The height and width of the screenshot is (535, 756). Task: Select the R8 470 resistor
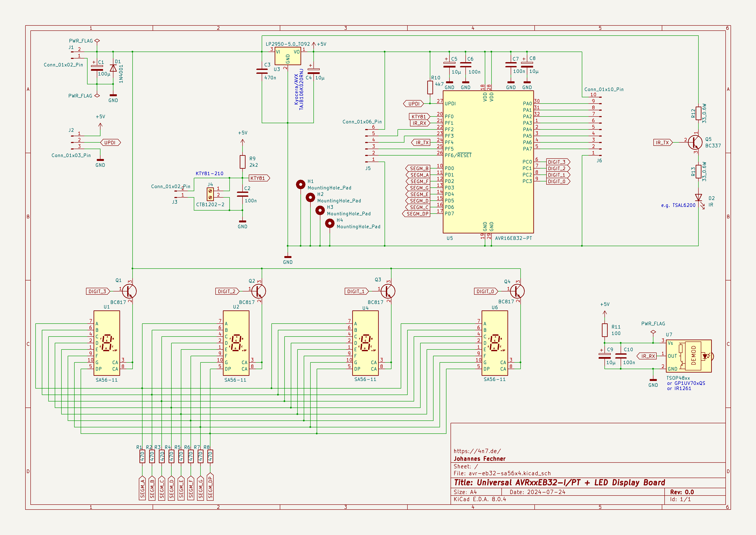210,457
